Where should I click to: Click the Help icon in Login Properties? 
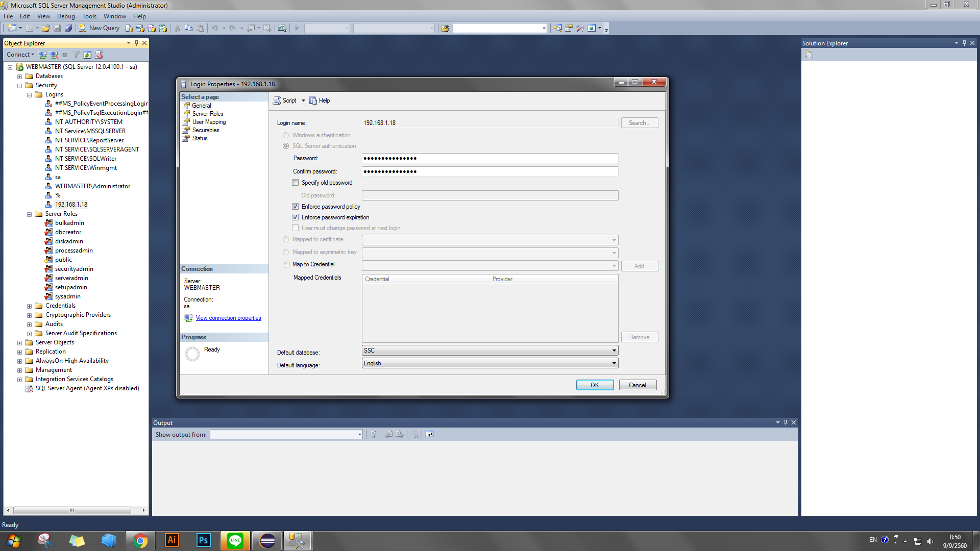[313, 101]
